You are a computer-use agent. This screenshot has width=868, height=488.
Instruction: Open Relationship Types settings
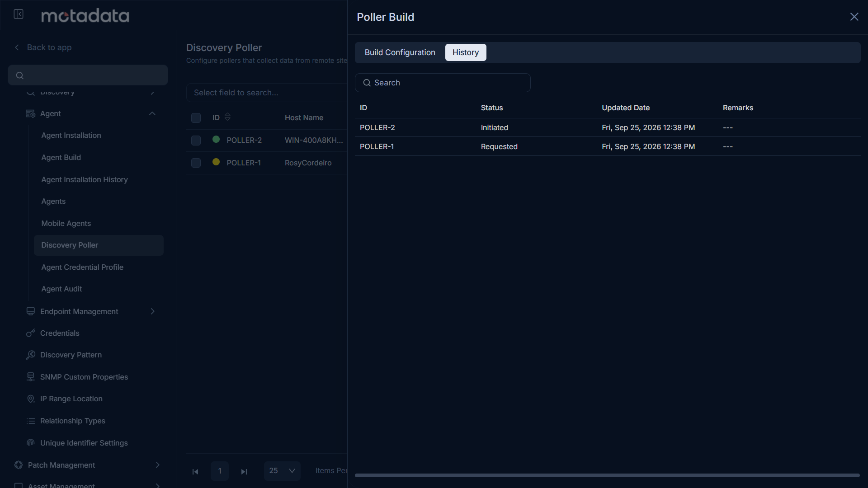(x=73, y=421)
